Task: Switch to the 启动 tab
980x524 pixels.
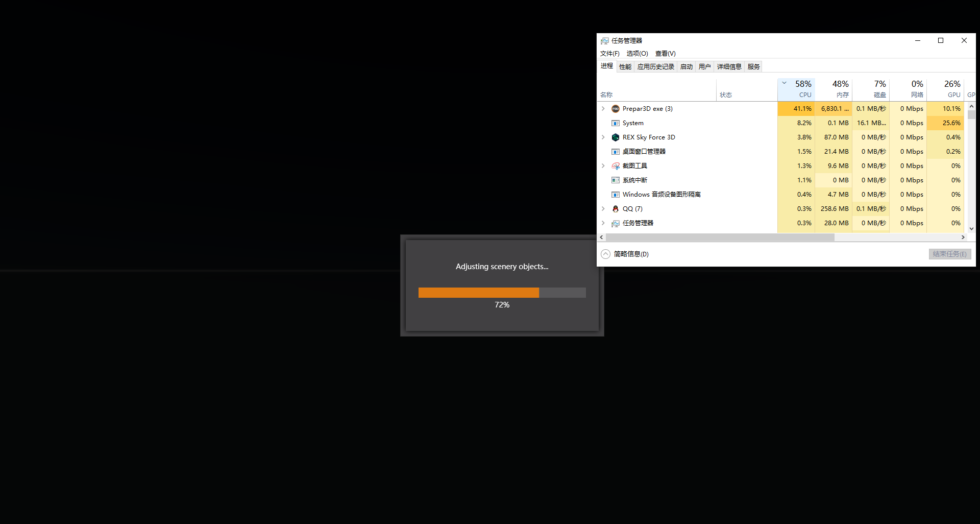Action: 686,67
